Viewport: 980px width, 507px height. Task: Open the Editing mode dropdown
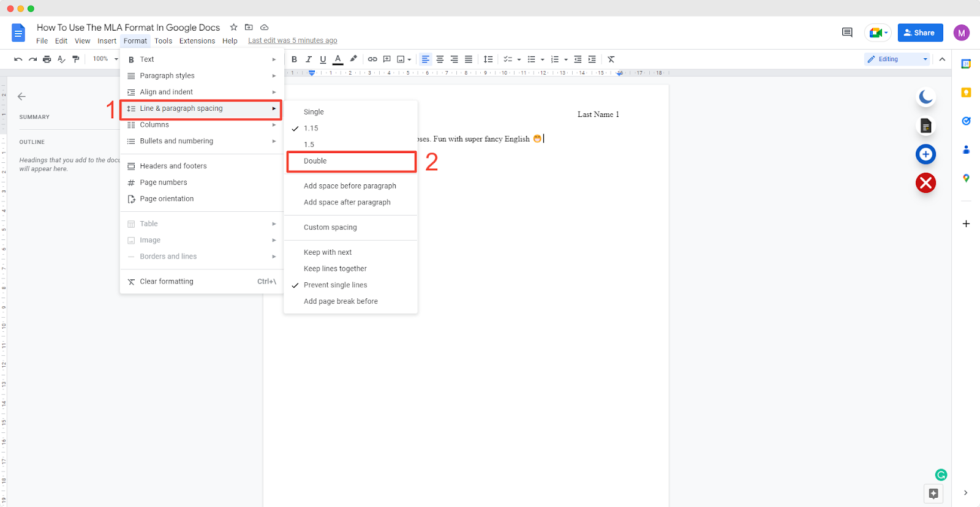897,59
